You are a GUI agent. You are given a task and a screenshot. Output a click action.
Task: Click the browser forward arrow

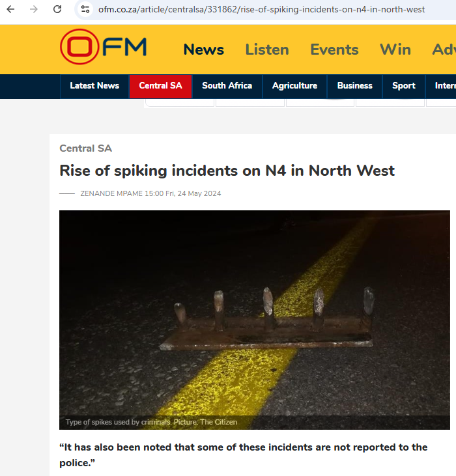34,9
